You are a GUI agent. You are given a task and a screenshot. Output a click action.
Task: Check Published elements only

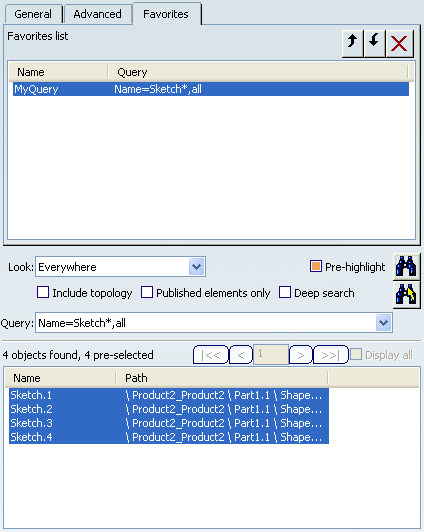[x=147, y=292]
